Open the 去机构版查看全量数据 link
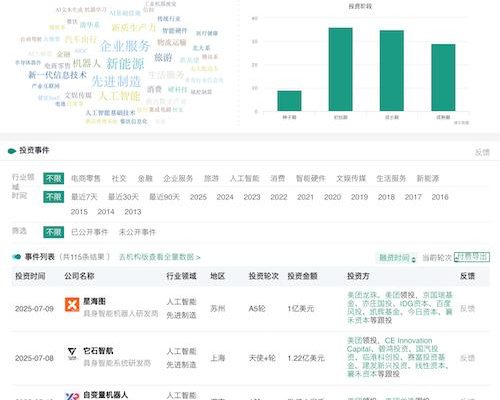500x400 pixels. coord(159,257)
